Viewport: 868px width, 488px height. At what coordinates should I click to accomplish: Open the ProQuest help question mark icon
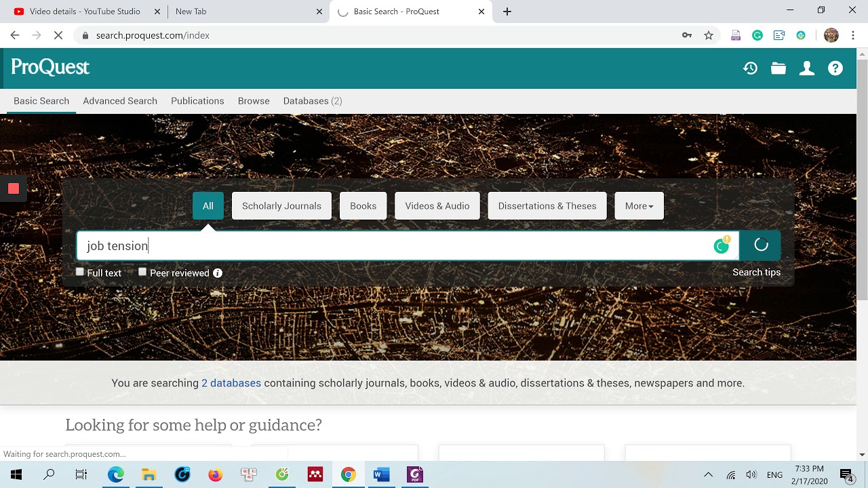[835, 68]
